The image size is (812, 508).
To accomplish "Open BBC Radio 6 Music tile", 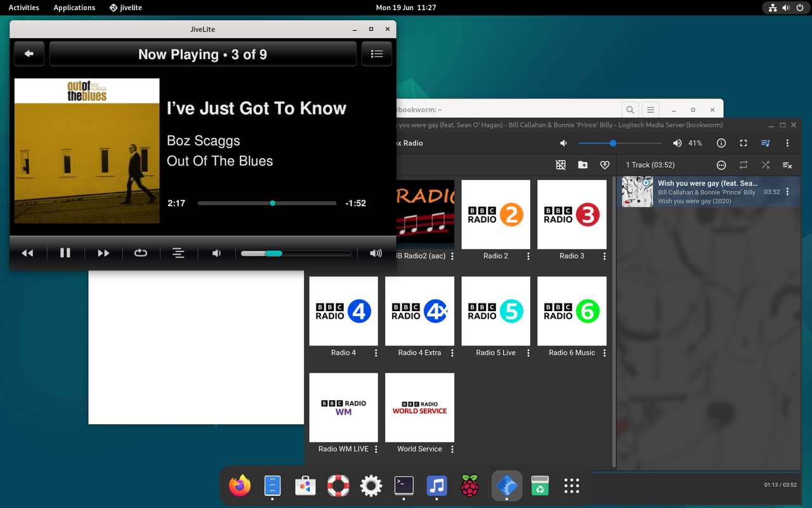I will [x=572, y=311].
